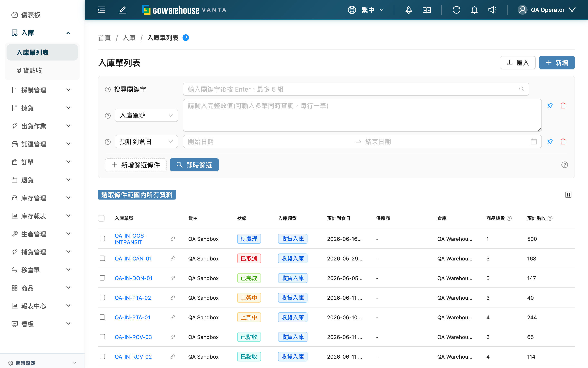Image resolution: width=588 pixels, height=368 pixels.
Task: Delete the 入庫單號 filter row
Action: 563,106
